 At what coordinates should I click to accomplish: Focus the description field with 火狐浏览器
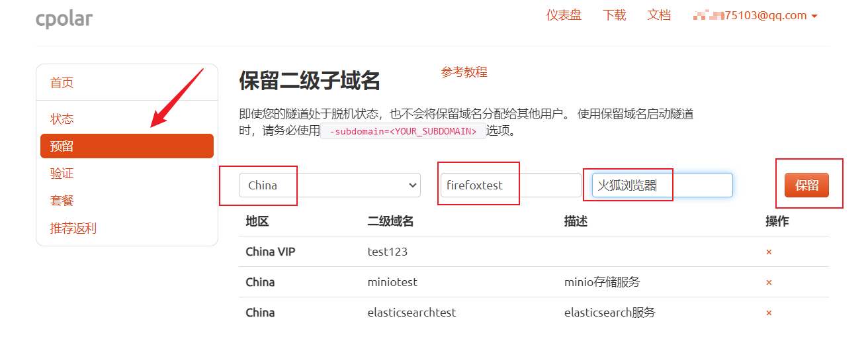(662, 185)
